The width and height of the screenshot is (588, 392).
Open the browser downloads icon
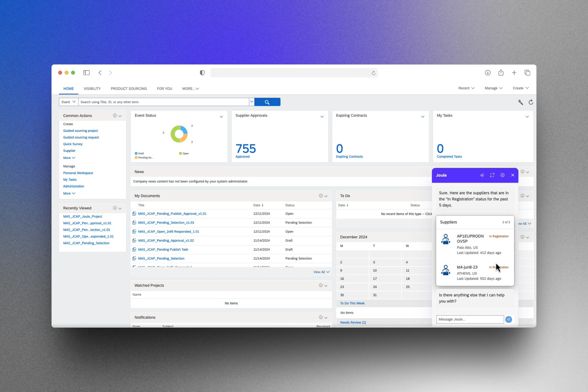pyautogui.click(x=488, y=73)
